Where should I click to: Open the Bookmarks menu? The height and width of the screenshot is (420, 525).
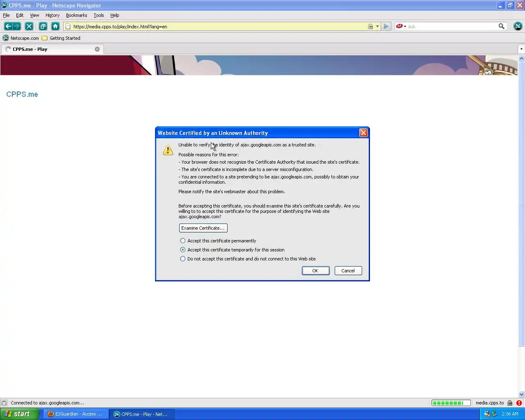[76, 15]
